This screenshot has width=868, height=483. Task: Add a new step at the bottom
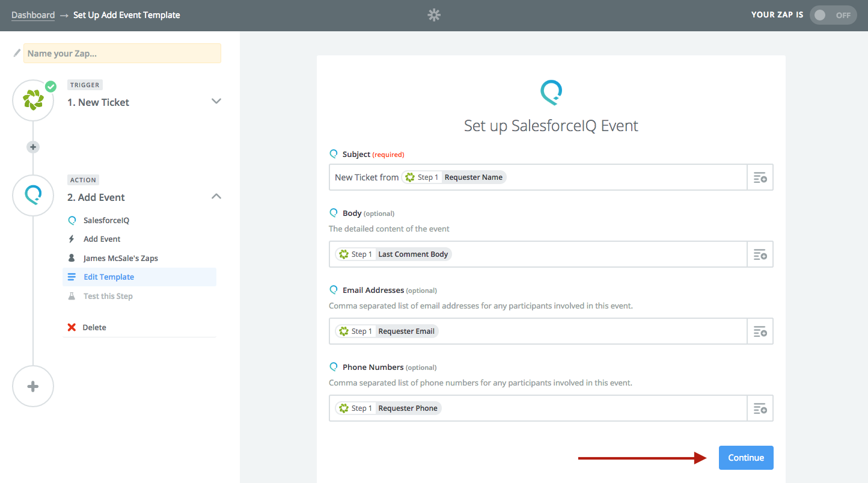coord(33,386)
